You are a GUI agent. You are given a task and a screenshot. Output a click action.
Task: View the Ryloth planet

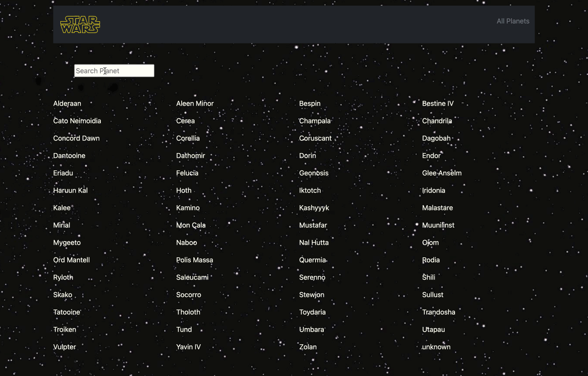(63, 277)
